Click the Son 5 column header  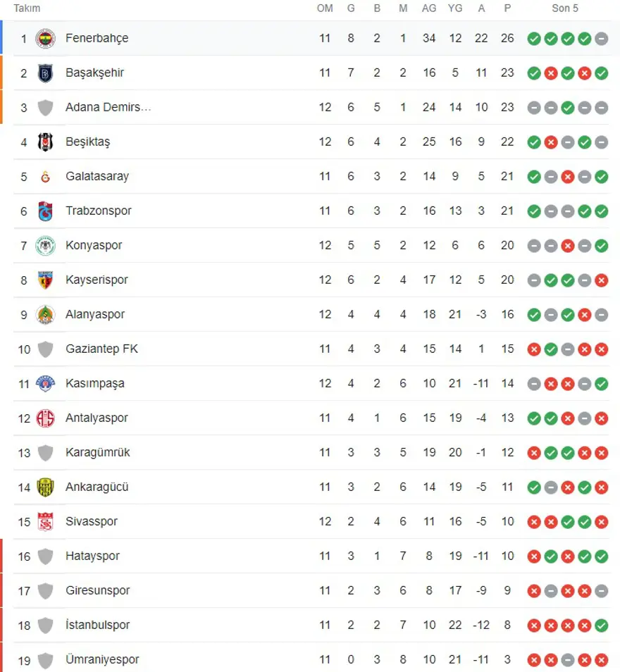coord(565,8)
